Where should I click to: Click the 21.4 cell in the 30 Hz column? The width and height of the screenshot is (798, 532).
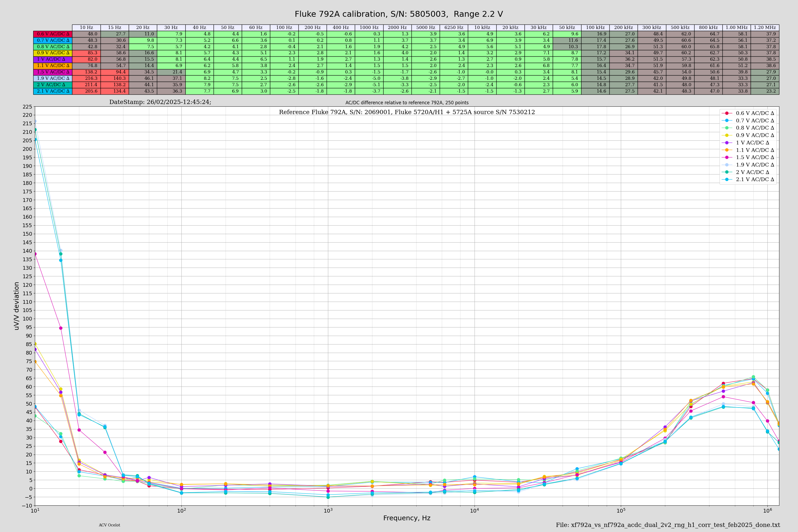(171, 72)
